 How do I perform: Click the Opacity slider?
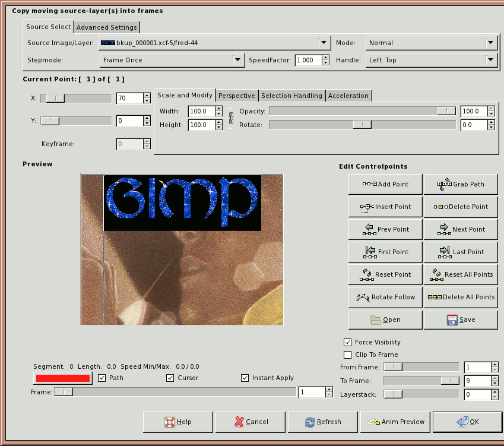(x=362, y=111)
